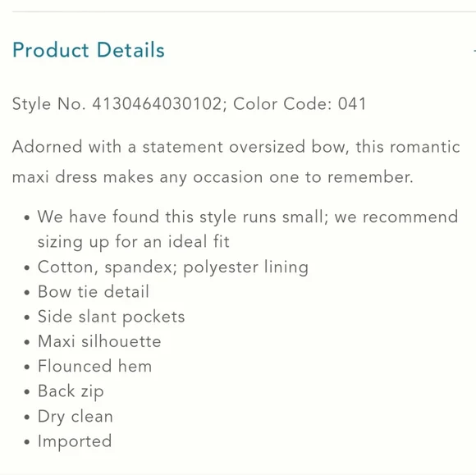Click the word 'romantic' in the description
The height and width of the screenshot is (475, 476).
click(x=425, y=147)
